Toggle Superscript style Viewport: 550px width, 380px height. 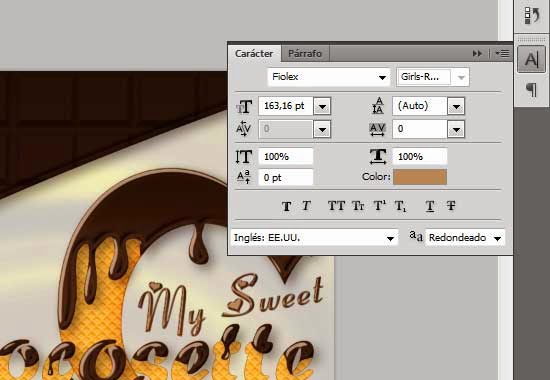click(x=379, y=206)
